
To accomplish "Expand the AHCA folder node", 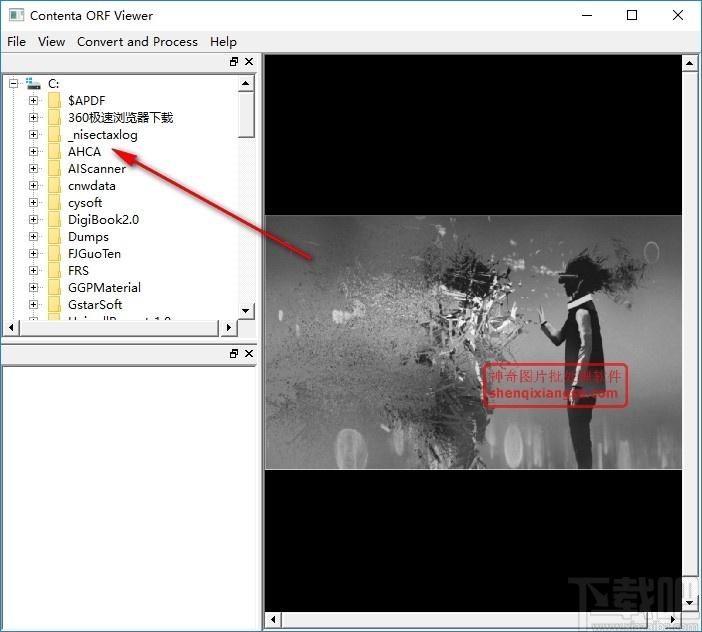I will [33, 151].
